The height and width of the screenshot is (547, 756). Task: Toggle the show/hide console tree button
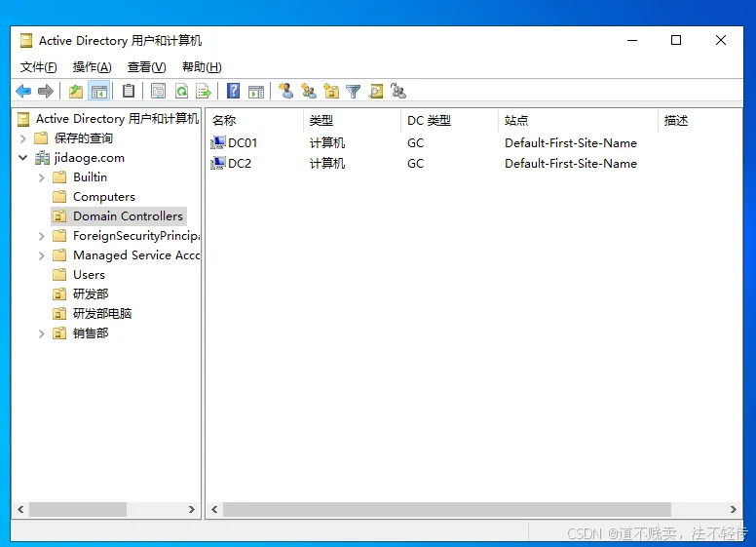coord(98,91)
